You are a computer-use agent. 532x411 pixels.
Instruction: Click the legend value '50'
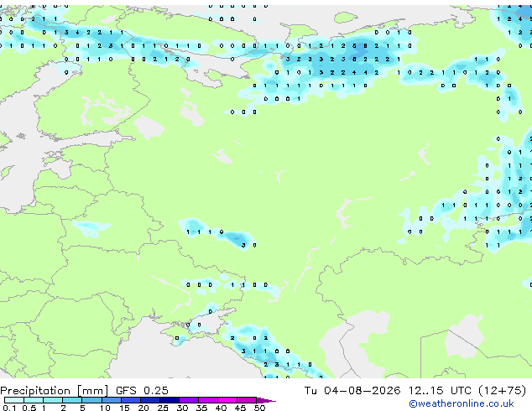(259, 408)
